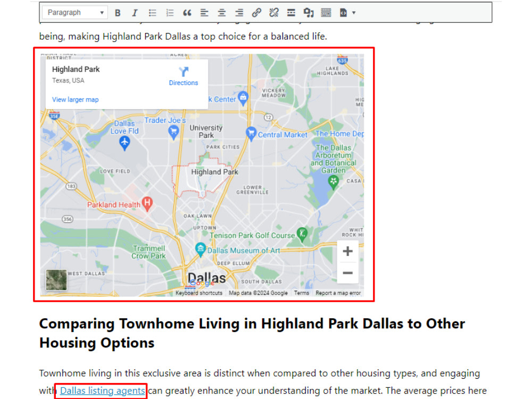Image resolution: width=532 pixels, height=399 pixels.
Task: Apply blockquote formatting
Action: point(187,13)
